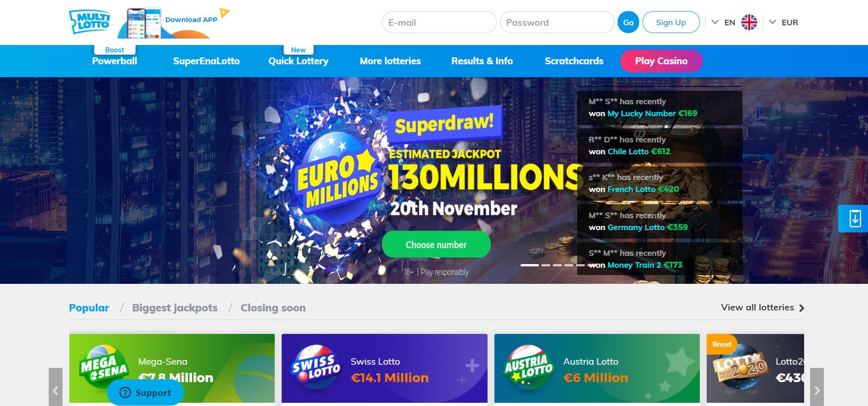Select the first banner slide indicator

point(529,265)
